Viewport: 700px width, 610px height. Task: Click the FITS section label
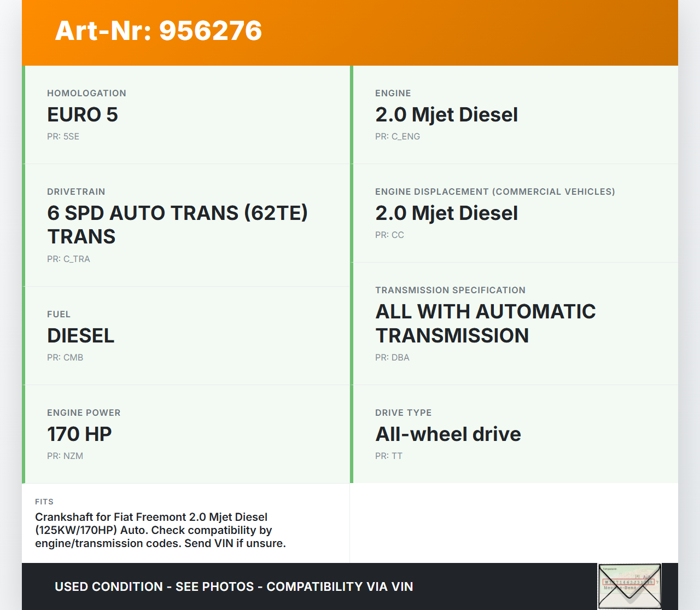click(x=44, y=502)
